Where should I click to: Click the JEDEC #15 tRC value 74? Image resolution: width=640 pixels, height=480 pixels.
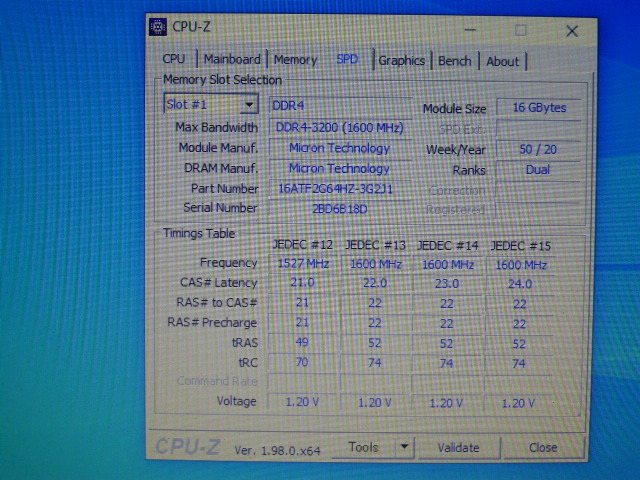click(519, 363)
